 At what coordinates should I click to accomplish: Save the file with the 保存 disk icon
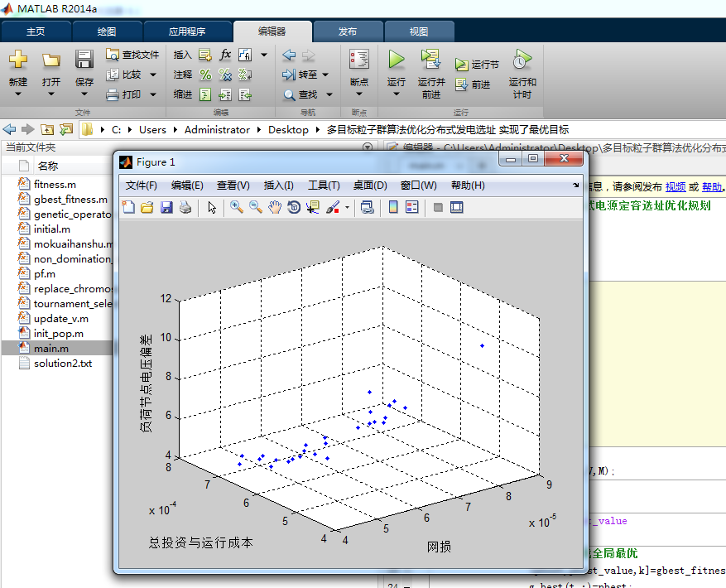pyautogui.click(x=84, y=60)
